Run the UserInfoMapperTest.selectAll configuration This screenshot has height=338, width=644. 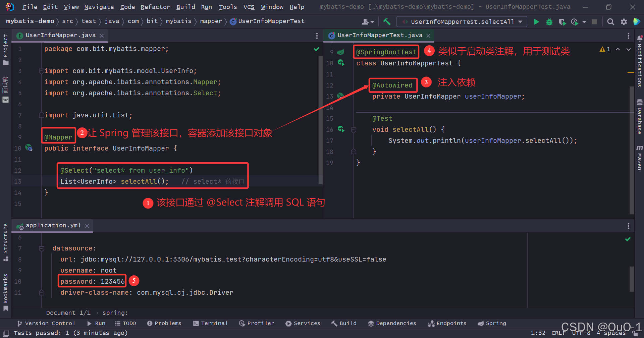tap(536, 22)
